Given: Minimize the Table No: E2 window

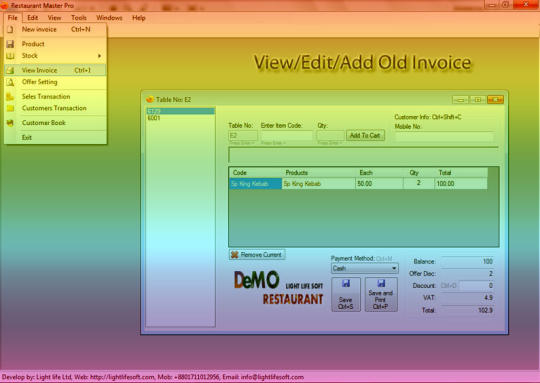Looking at the screenshot, I should (x=460, y=100).
